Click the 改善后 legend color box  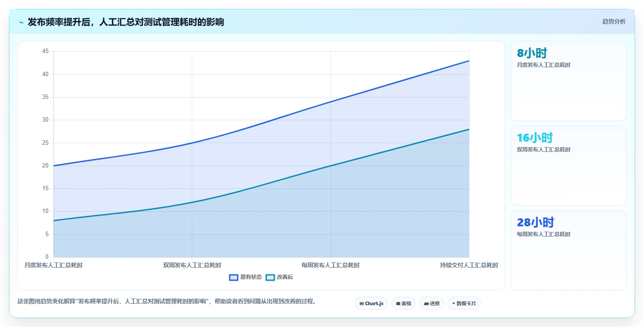pyautogui.click(x=270, y=277)
